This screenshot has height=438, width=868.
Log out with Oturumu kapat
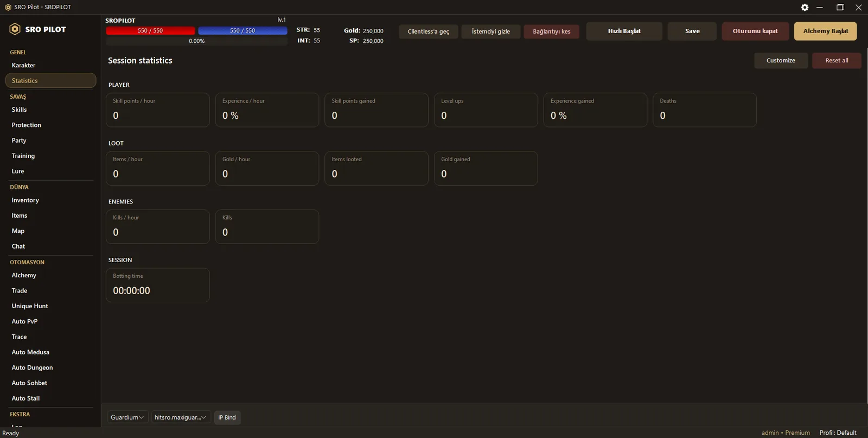coord(755,31)
